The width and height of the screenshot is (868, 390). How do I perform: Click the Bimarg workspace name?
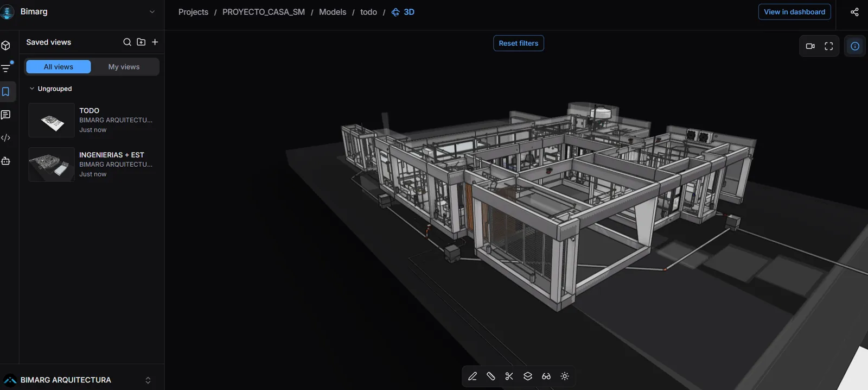pos(34,11)
